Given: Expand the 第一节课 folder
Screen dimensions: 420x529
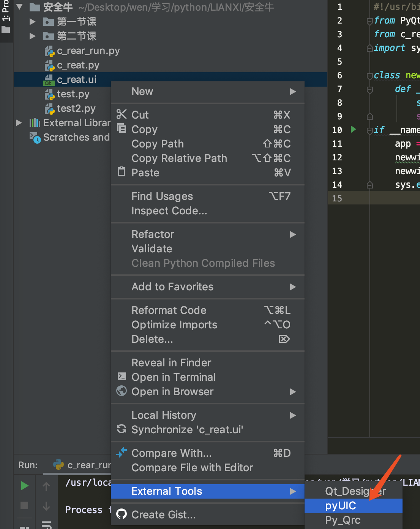Looking at the screenshot, I should click(x=32, y=22).
